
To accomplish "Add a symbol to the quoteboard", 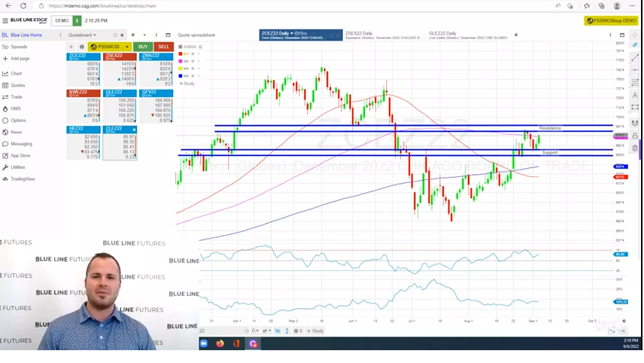I will click(71, 47).
